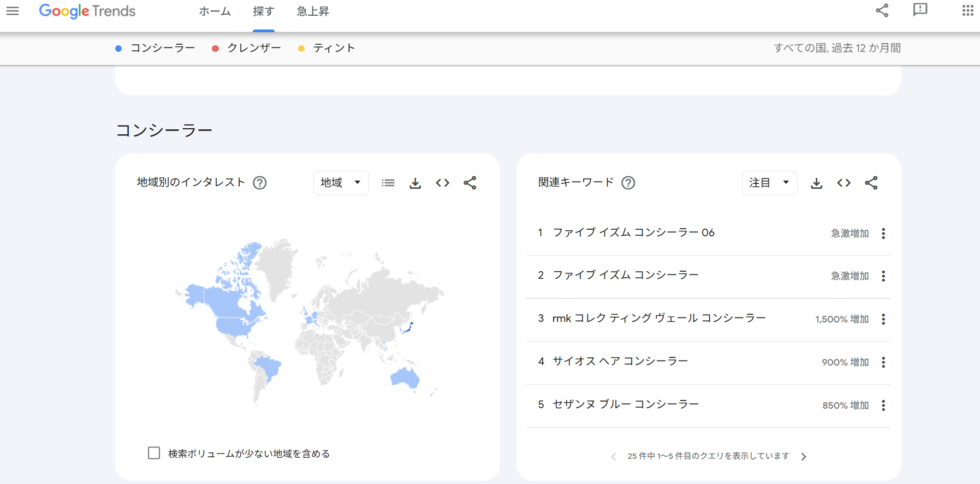980x484 pixels.
Task: Go to ホーム tab
Action: pyautogui.click(x=215, y=11)
